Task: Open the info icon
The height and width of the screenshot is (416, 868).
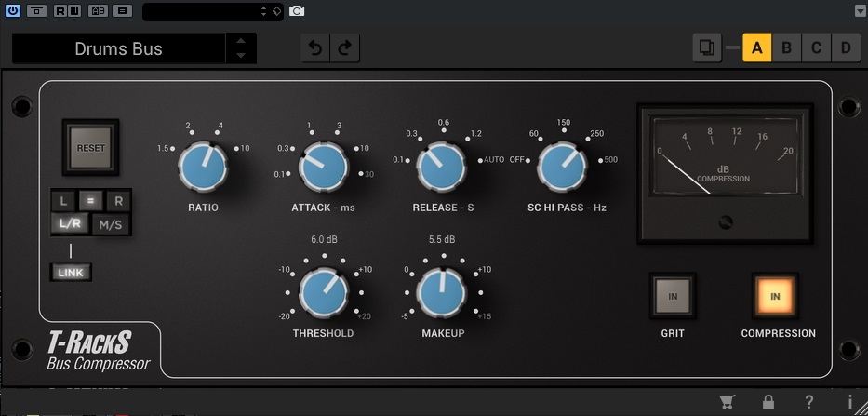Action: click(x=849, y=402)
